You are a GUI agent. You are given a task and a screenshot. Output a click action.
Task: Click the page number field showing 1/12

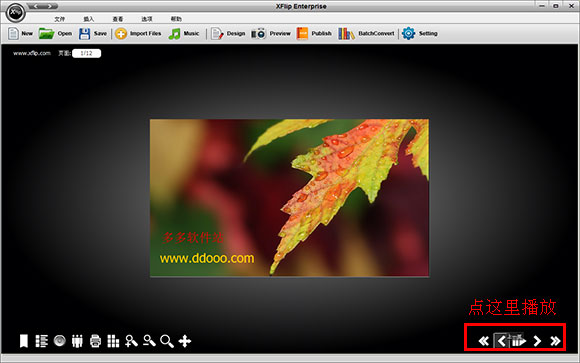coord(87,53)
